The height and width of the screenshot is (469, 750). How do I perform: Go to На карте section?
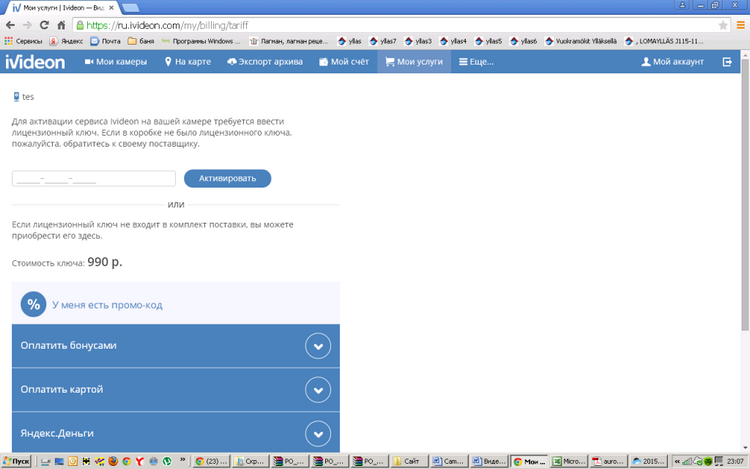pos(188,62)
